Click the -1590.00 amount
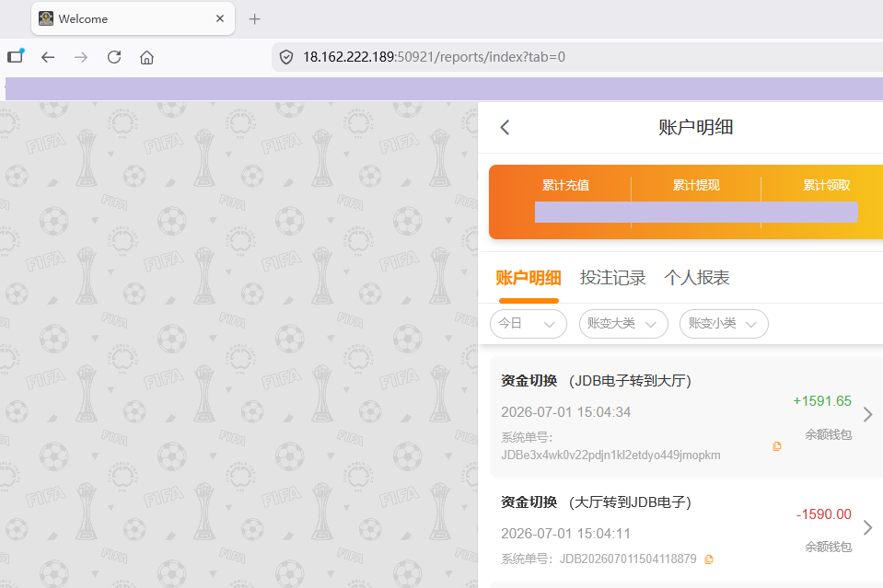The image size is (883, 588). 824,514
